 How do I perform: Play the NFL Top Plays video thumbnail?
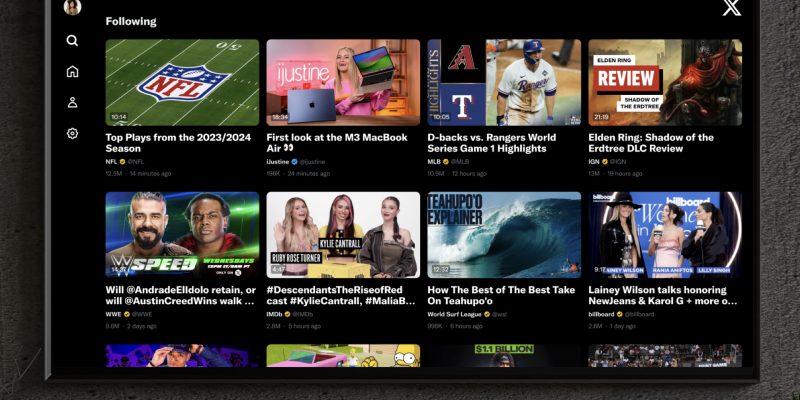coord(182,83)
